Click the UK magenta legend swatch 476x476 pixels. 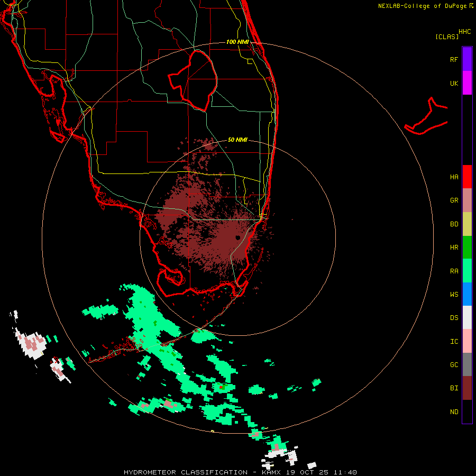point(467,83)
